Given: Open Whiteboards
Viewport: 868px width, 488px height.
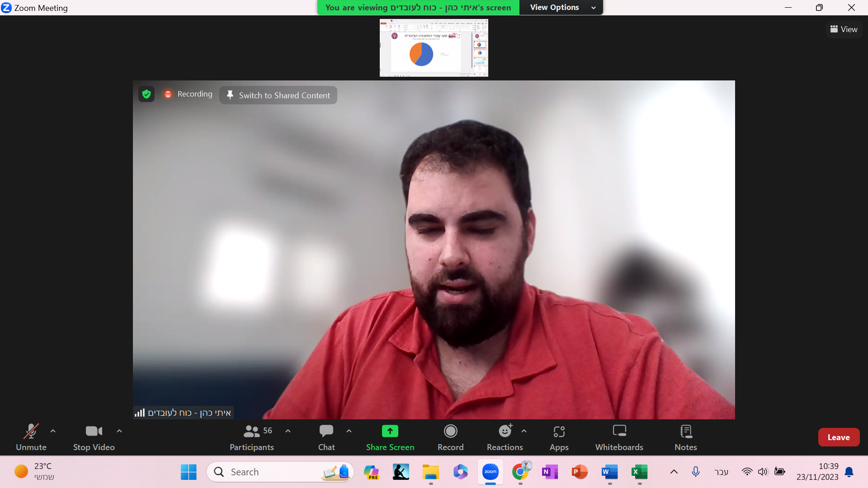Looking at the screenshot, I should 619,437.
